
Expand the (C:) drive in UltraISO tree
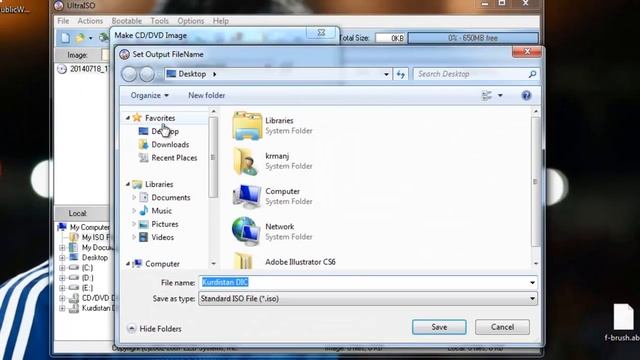coord(62,268)
